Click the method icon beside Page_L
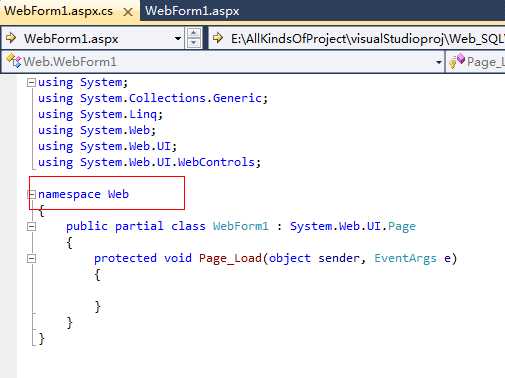 pyautogui.click(x=457, y=61)
